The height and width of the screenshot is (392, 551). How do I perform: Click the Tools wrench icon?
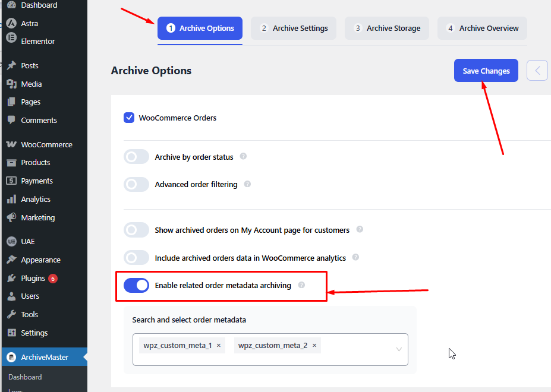point(12,314)
